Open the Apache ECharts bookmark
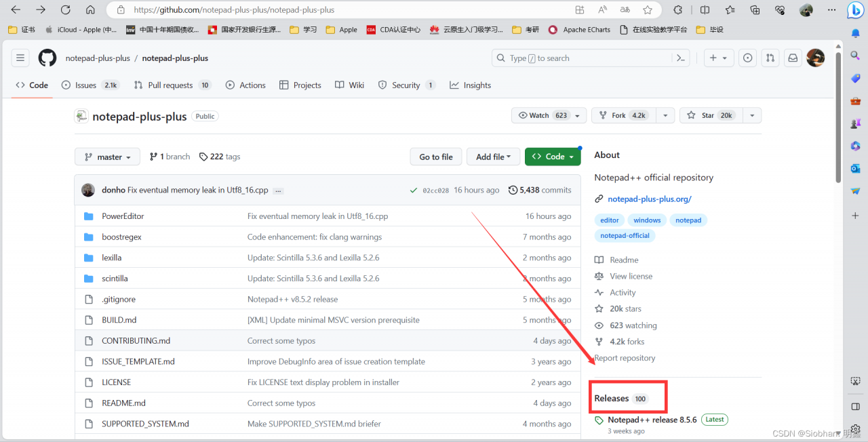This screenshot has height=442, width=868. 579,30
